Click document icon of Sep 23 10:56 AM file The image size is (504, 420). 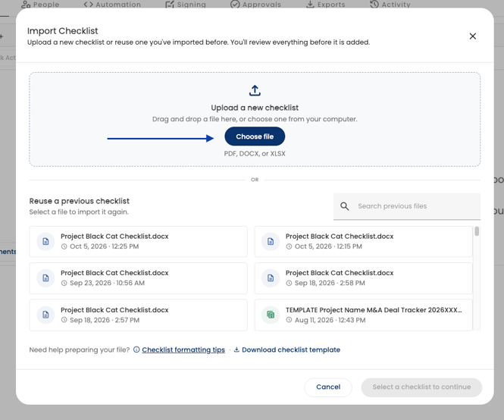[x=45, y=278]
